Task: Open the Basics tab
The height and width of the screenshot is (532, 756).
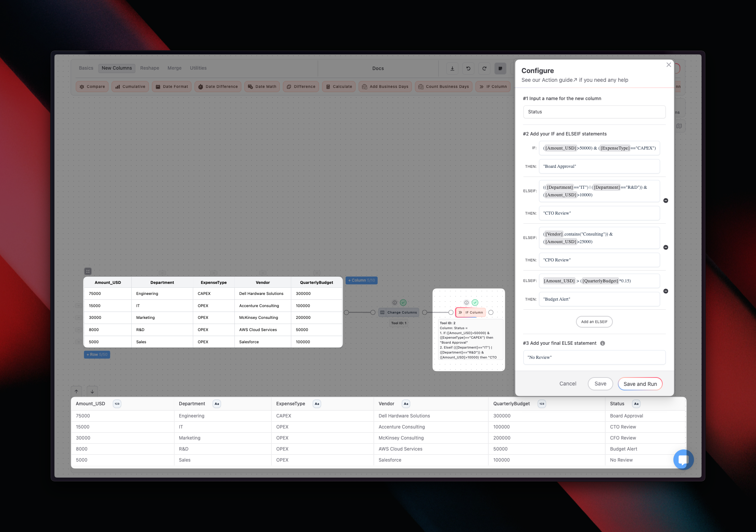Action: point(86,68)
